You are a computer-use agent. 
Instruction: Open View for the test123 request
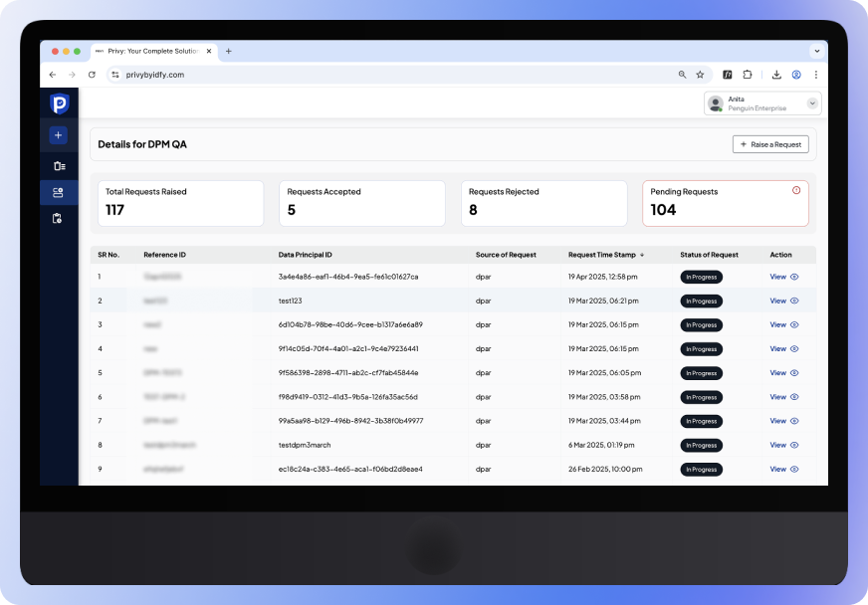click(x=777, y=301)
